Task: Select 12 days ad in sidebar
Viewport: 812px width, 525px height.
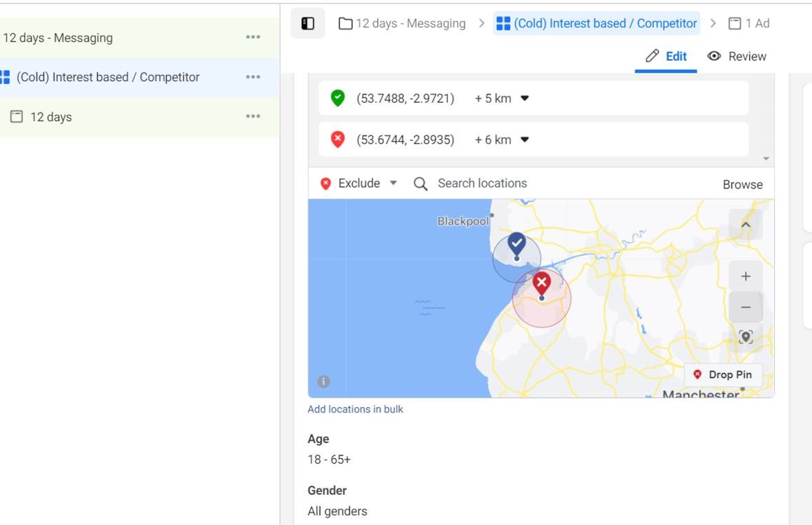Action: pos(51,117)
